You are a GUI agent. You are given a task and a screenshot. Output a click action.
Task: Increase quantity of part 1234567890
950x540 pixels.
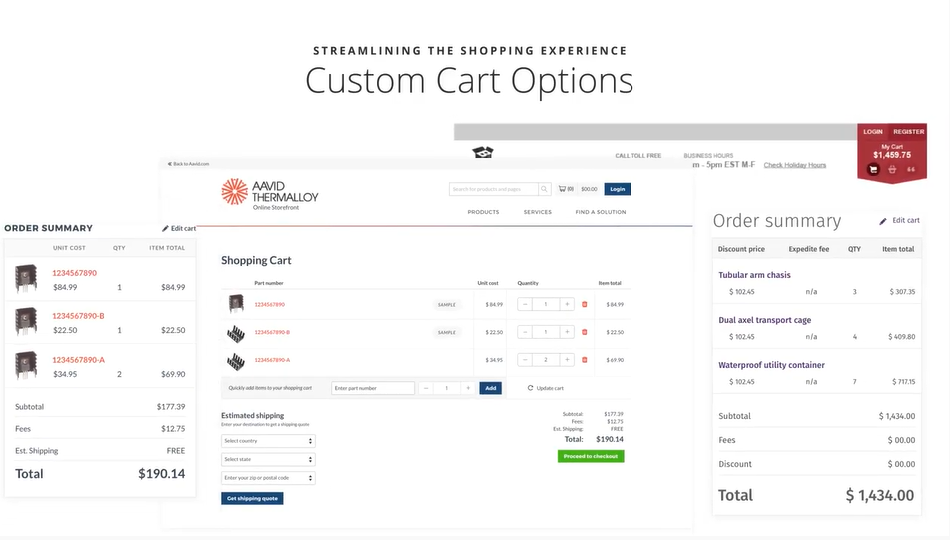point(567,304)
